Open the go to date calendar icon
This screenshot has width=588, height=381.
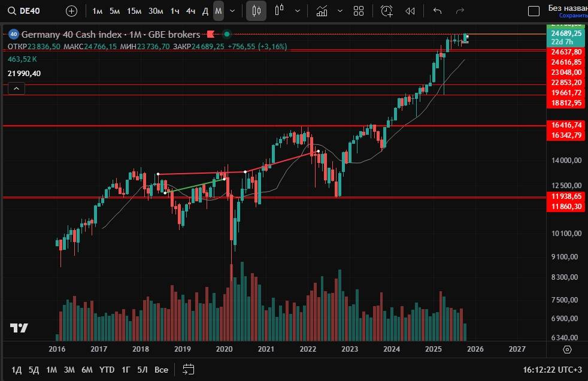pos(188,369)
